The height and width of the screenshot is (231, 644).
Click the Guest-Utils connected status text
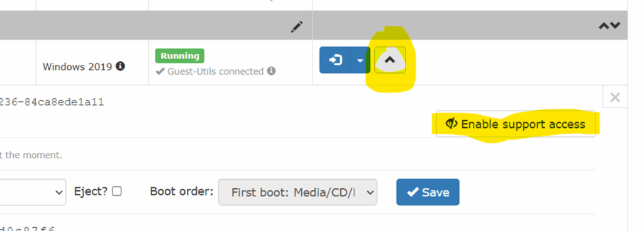[215, 72]
